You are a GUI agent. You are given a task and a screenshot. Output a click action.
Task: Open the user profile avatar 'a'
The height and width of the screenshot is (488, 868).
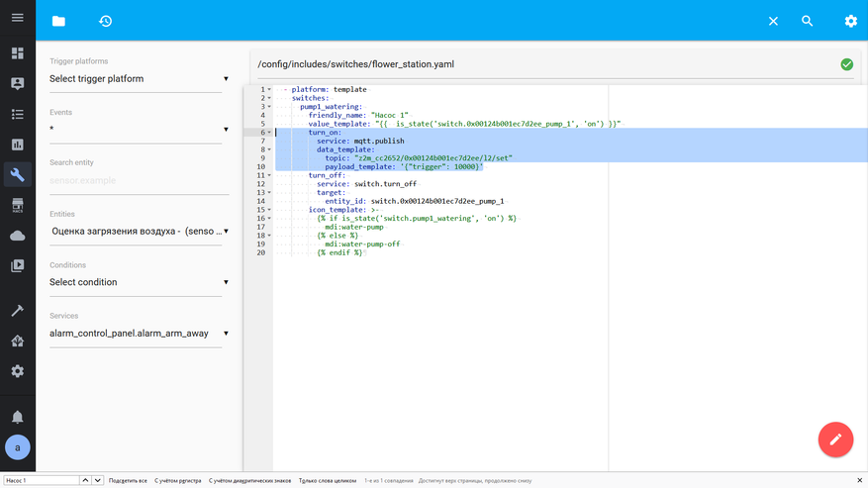coord(17,447)
